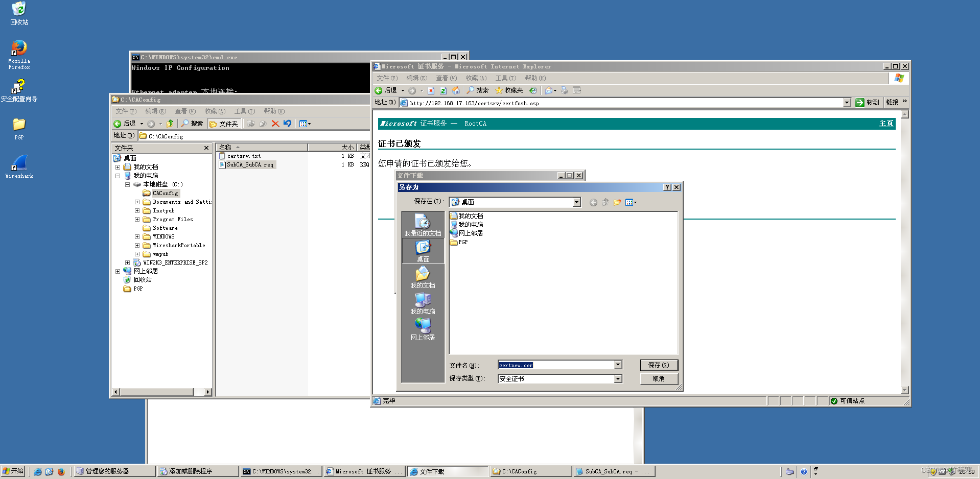Select My Computer in places bar
The width and height of the screenshot is (980, 479).
(423, 303)
